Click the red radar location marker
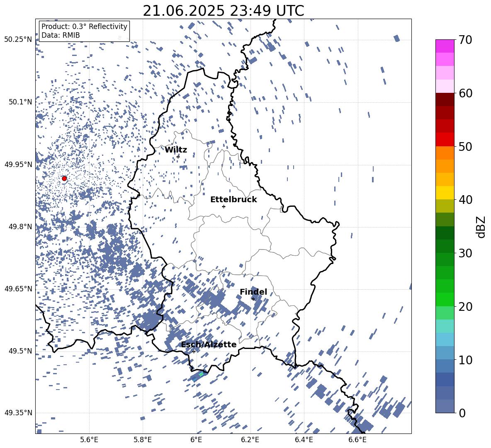491x448 pixels. point(64,179)
